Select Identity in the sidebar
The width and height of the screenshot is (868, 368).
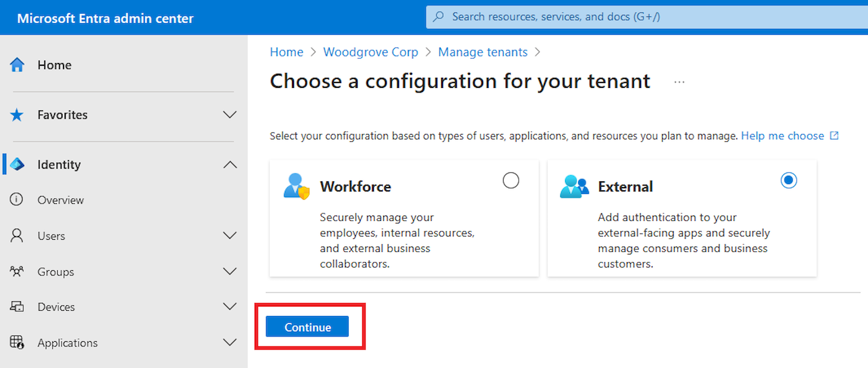tap(59, 165)
